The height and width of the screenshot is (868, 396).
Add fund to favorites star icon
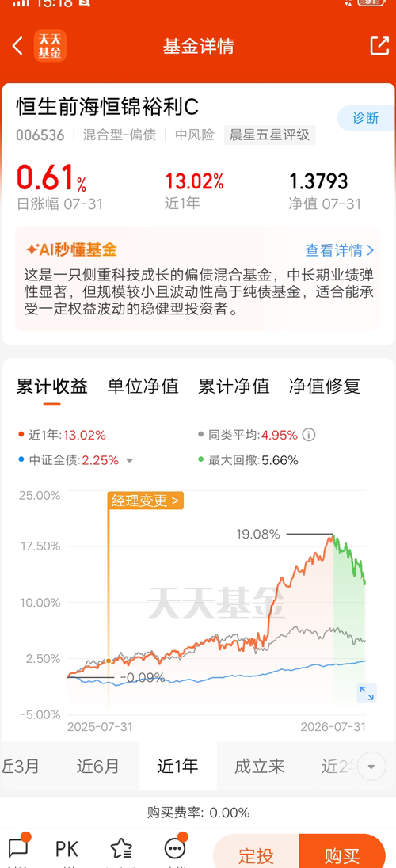tap(120, 848)
